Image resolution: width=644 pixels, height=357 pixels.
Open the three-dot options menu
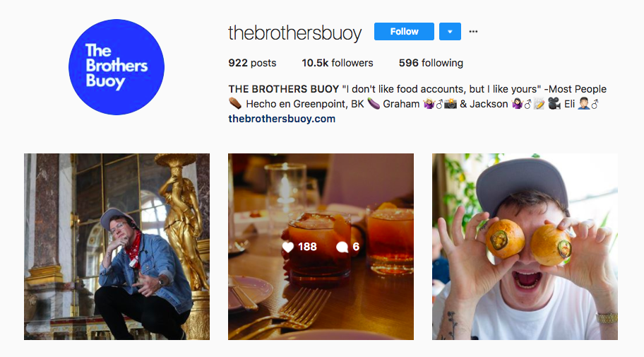coord(473,32)
